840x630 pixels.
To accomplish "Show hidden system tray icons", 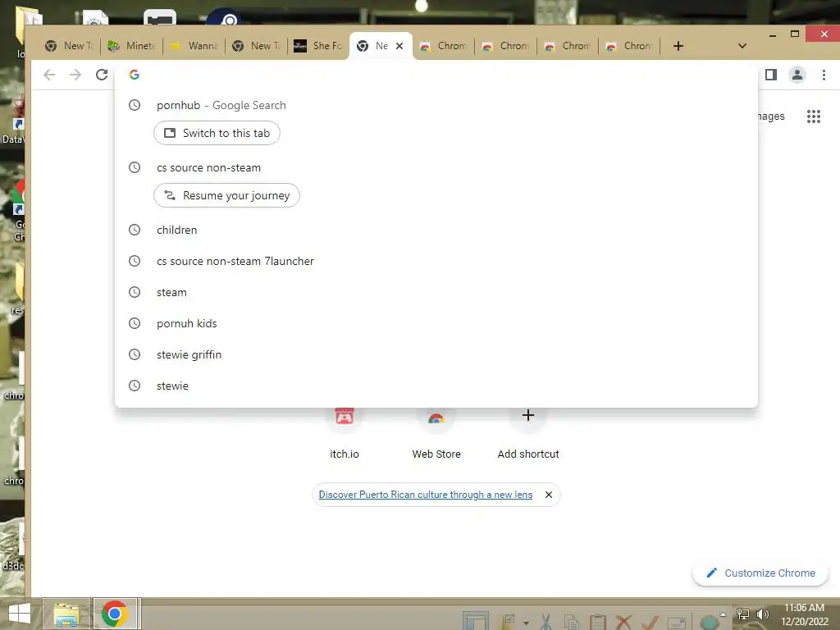I will point(724,614).
